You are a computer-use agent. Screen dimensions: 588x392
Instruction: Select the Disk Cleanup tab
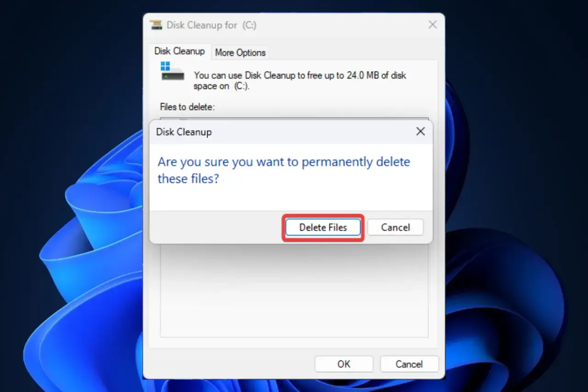coord(180,51)
